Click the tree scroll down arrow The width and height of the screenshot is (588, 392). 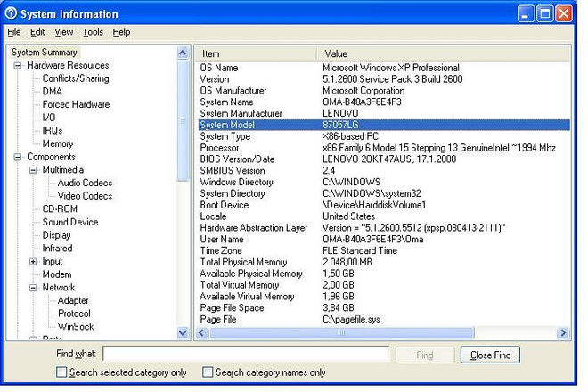pyautogui.click(x=183, y=332)
